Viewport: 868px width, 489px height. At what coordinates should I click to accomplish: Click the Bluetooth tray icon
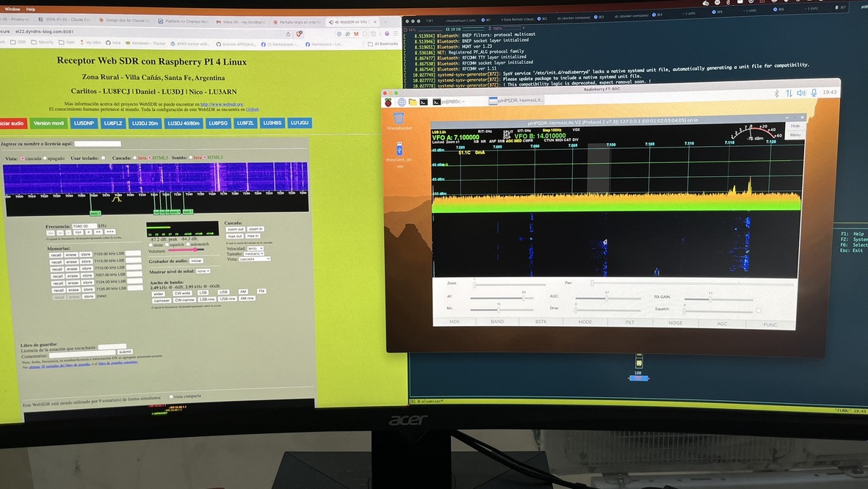[776, 93]
